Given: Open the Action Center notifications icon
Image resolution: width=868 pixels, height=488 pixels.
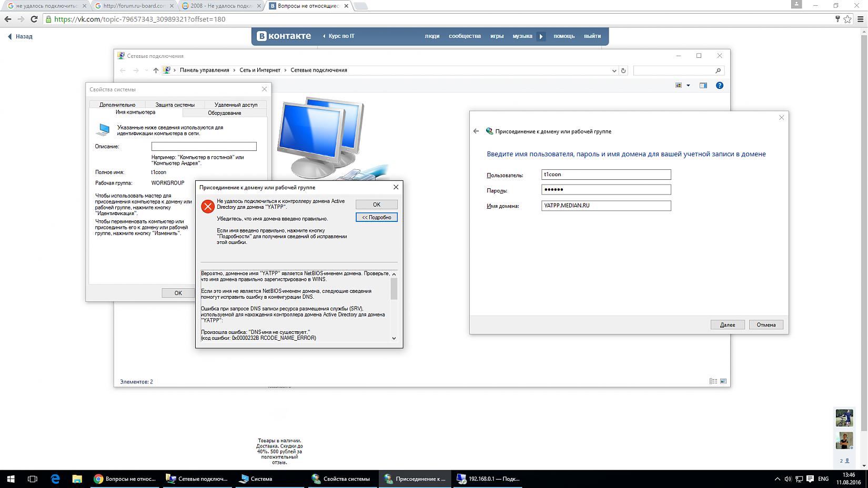Looking at the screenshot, I should click(x=811, y=479).
